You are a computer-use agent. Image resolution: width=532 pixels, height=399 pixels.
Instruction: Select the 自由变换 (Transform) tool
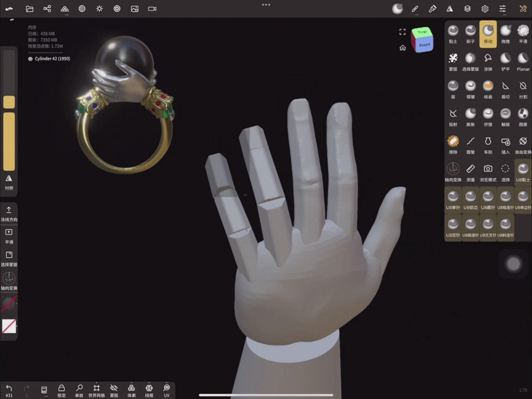tap(523, 145)
